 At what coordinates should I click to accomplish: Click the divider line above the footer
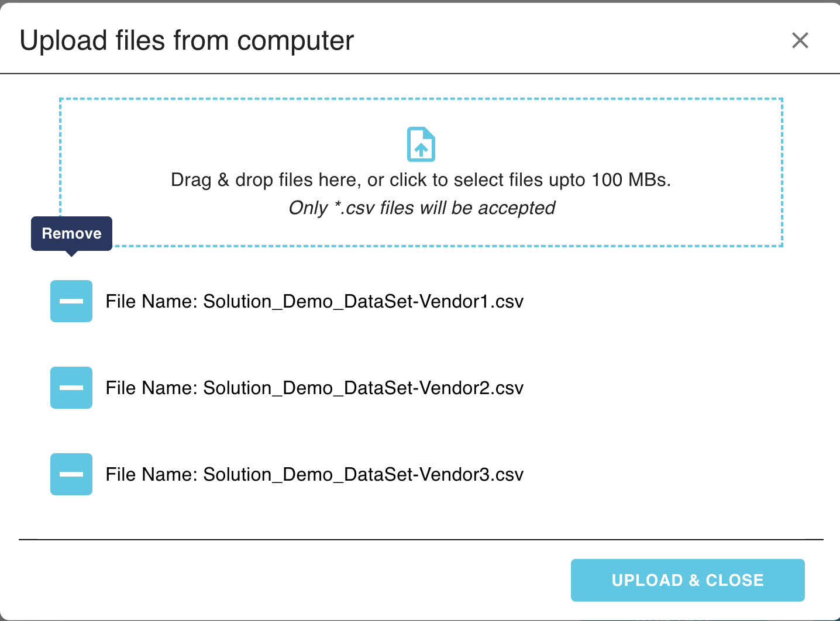tap(421, 539)
